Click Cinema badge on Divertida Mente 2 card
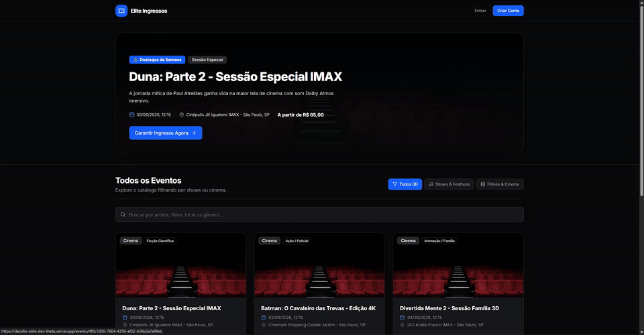The height and width of the screenshot is (335, 644). click(x=409, y=241)
